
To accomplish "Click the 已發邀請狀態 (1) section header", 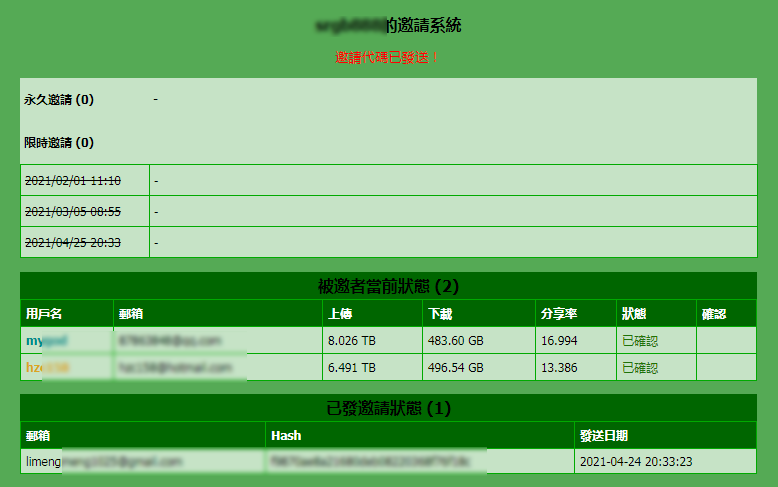I will tap(389, 408).
